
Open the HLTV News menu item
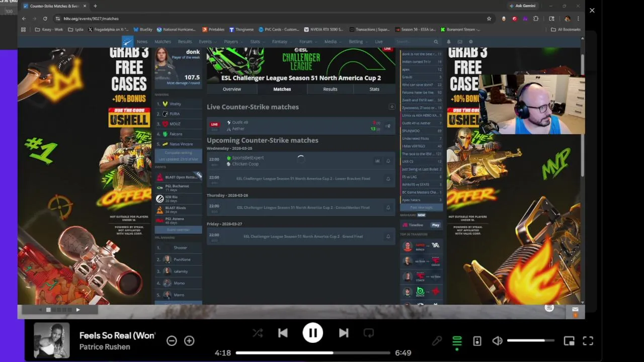tap(142, 42)
